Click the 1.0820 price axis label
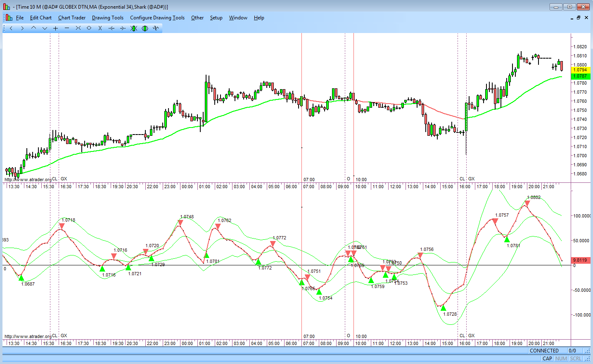 click(x=580, y=47)
